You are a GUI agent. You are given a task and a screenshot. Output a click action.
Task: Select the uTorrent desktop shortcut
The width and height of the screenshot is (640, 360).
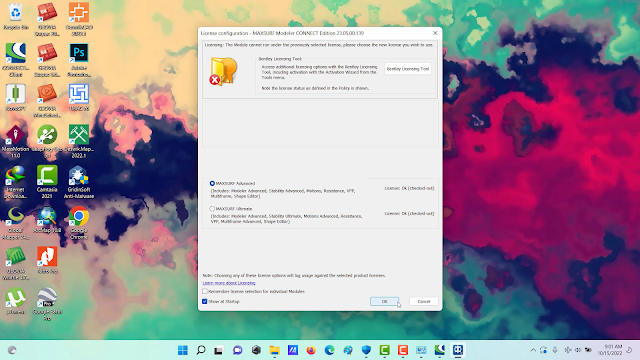[16, 301]
